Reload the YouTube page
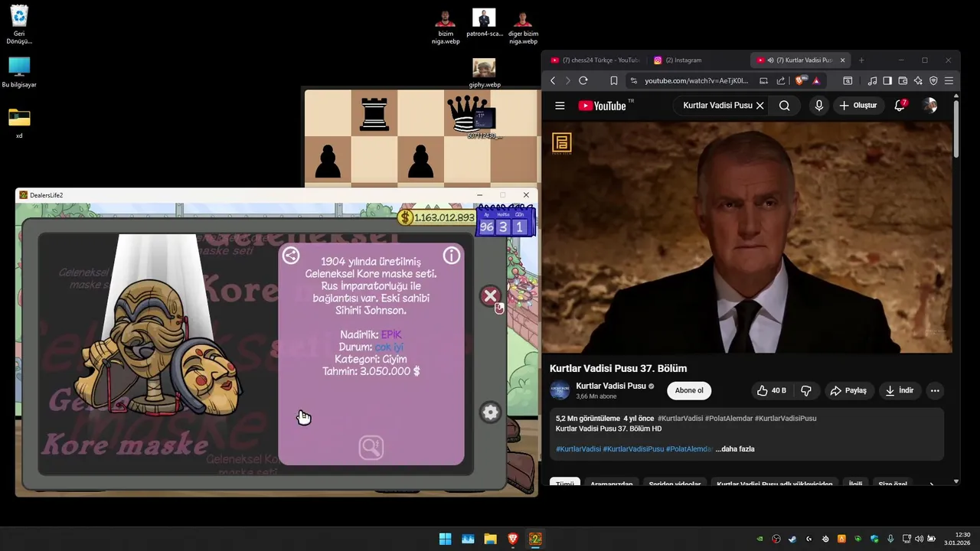This screenshot has height=551, width=980. (583, 80)
